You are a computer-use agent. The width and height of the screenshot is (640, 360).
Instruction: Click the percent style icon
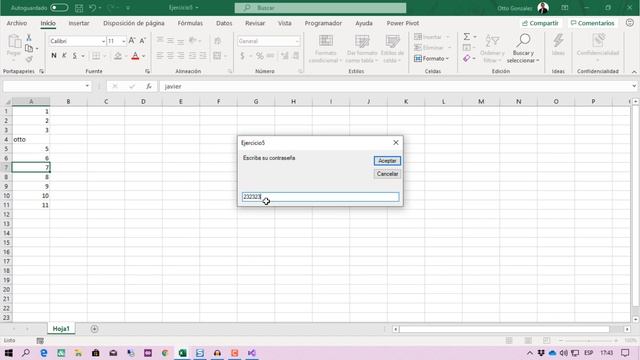(x=259, y=56)
